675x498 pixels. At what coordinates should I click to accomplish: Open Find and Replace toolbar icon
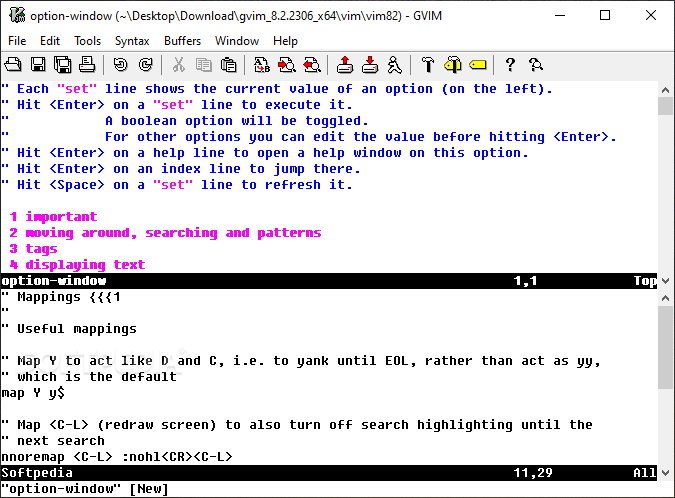click(261, 65)
